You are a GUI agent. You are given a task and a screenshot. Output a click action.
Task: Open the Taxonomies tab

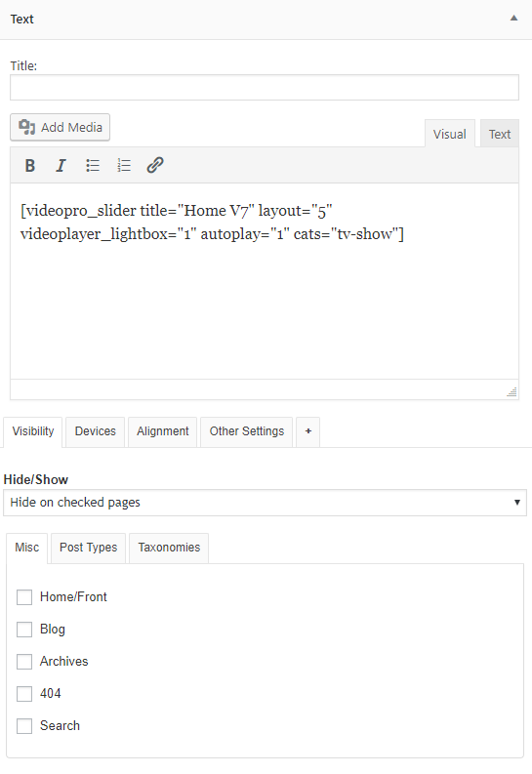[169, 548]
